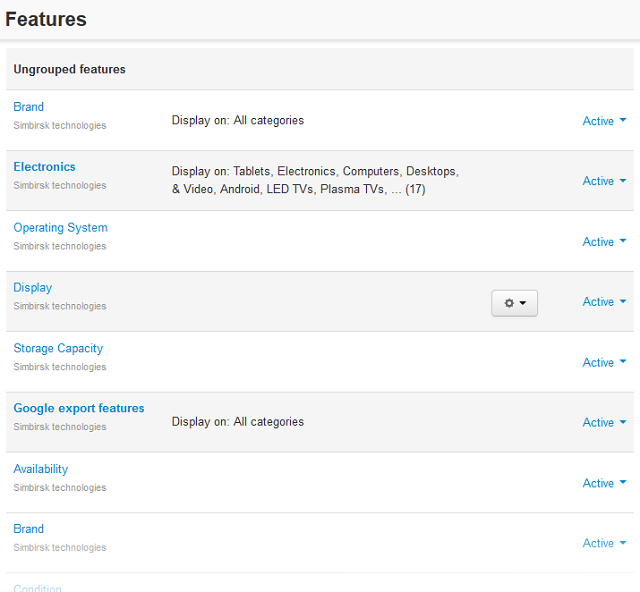Image resolution: width=640 pixels, height=592 pixels.
Task: Open the Availability feature link
Action: click(41, 469)
